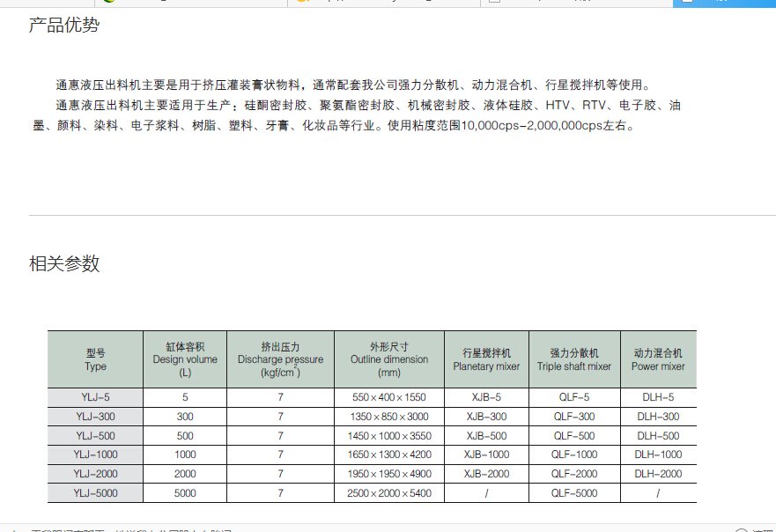Click the 强力分散机 Triple shaft mixer header
776x532 pixels.
pyautogui.click(x=574, y=359)
